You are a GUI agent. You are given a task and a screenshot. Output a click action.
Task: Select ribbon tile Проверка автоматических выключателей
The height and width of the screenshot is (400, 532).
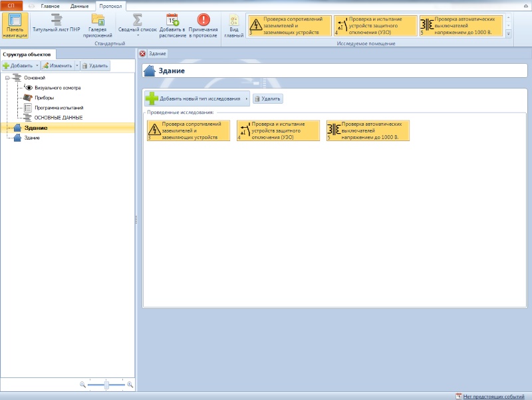pyautogui.click(x=461, y=25)
